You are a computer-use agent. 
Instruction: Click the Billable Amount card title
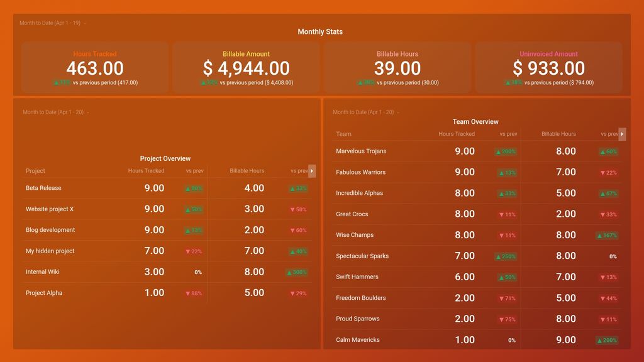246,54
